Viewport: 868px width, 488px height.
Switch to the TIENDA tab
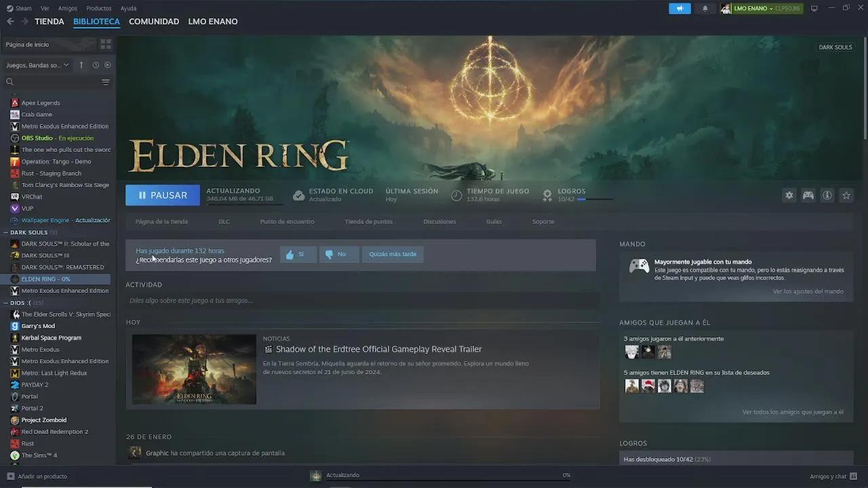coord(50,22)
